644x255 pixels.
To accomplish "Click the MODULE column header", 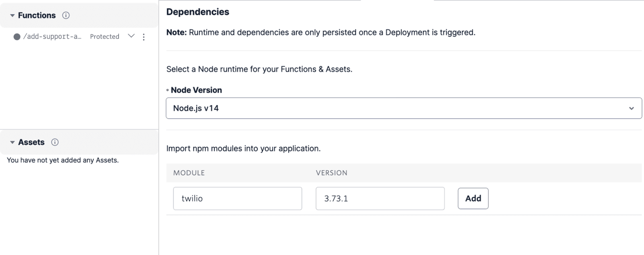I will click(189, 173).
